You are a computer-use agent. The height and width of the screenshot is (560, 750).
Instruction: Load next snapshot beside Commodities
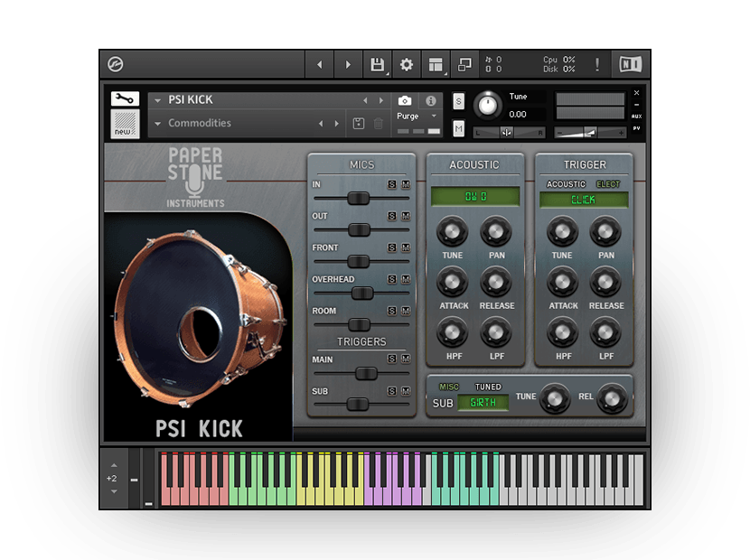[x=337, y=124]
